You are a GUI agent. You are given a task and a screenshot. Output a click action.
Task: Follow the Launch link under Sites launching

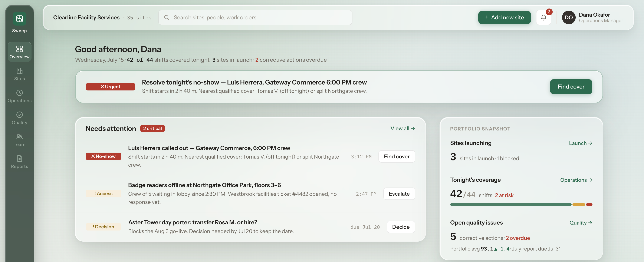[580, 143]
